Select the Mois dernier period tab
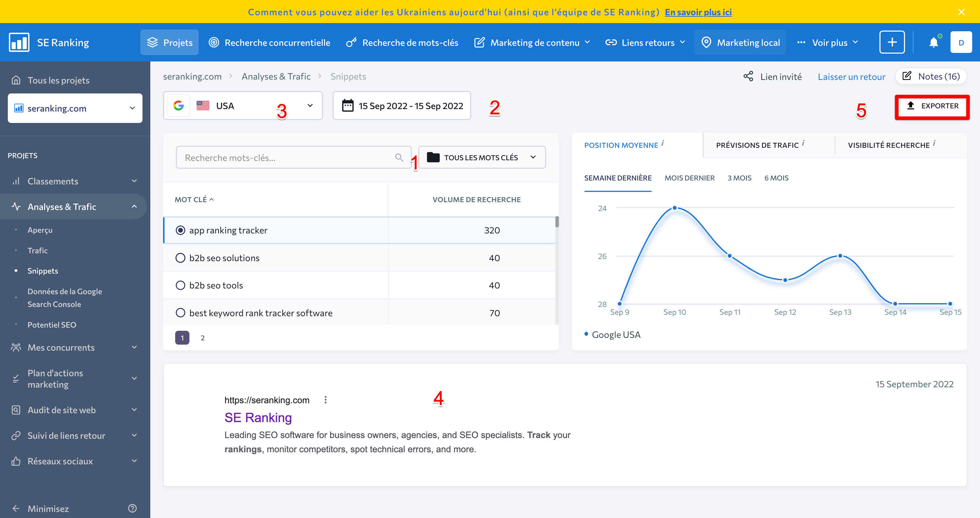This screenshot has width=980, height=518. coord(689,178)
